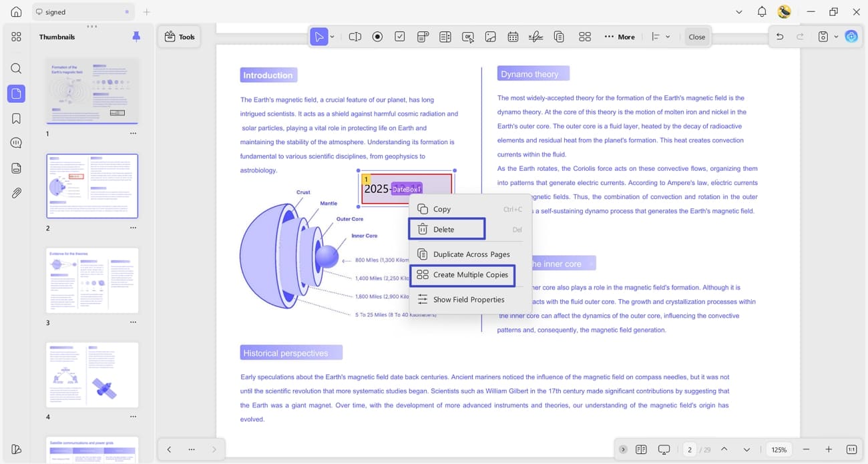Undo the last action

(780, 37)
